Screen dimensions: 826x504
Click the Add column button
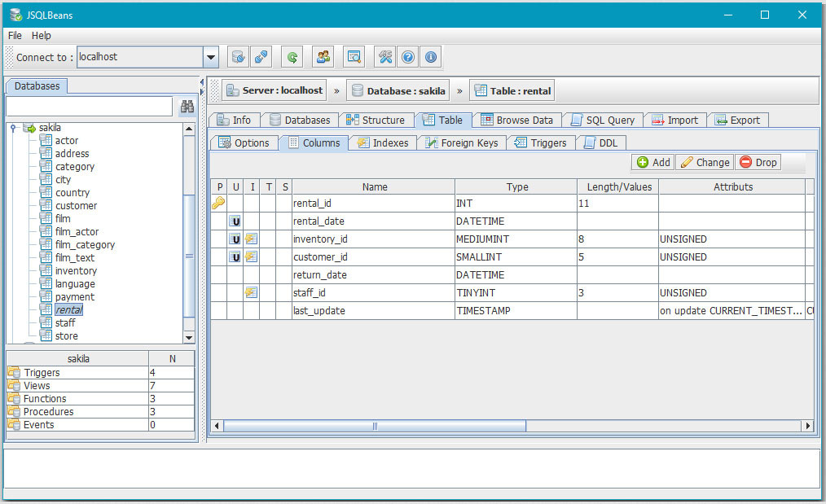point(653,162)
